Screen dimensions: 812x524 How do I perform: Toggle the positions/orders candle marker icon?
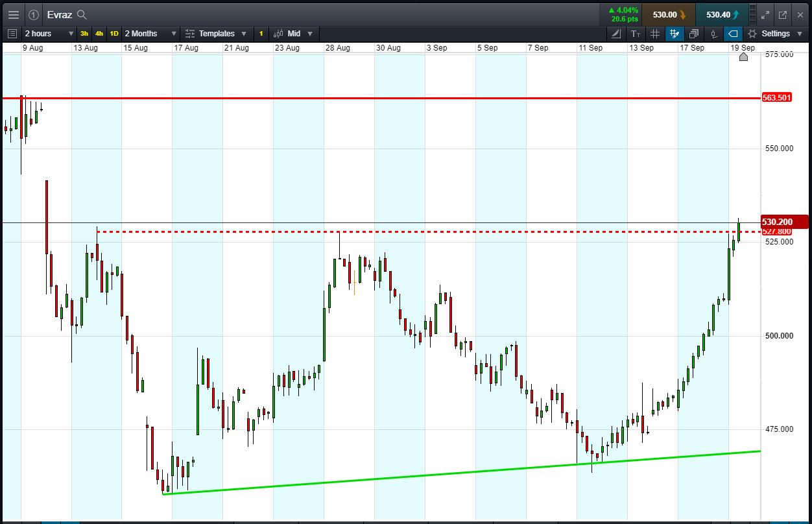pos(713,34)
